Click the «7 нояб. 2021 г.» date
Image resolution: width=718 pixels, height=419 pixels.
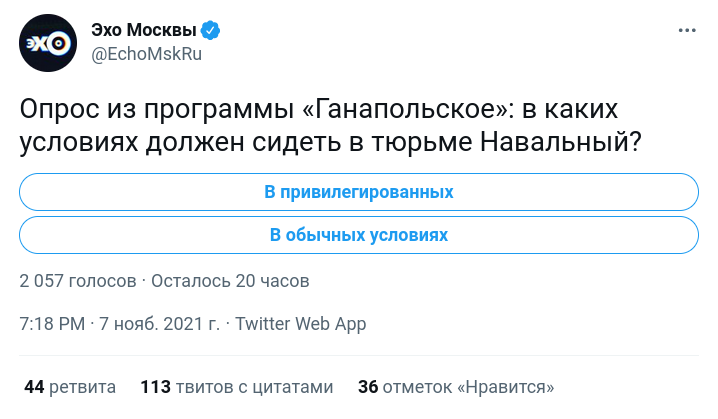tap(160, 324)
